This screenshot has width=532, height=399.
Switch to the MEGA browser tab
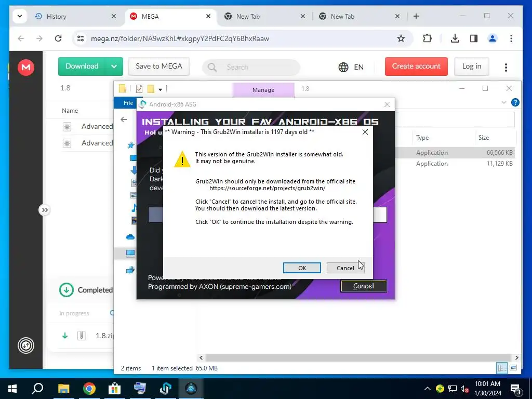170,16
